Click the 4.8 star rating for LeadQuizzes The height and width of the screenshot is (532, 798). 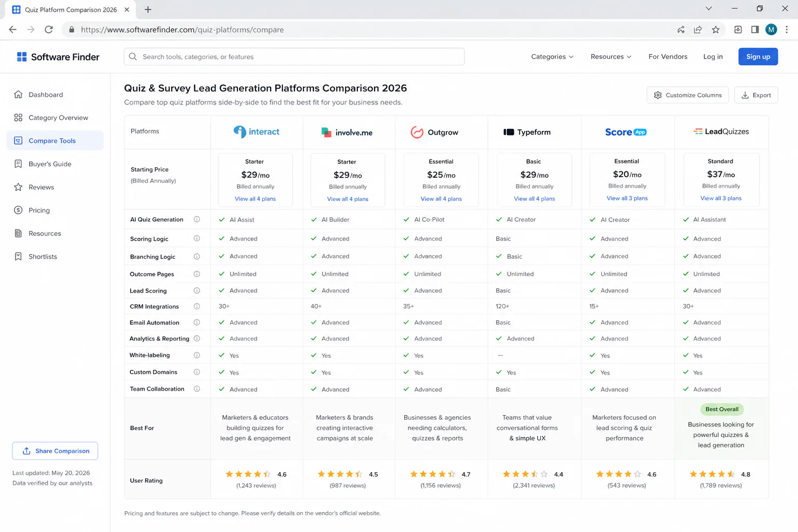(x=720, y=474)
